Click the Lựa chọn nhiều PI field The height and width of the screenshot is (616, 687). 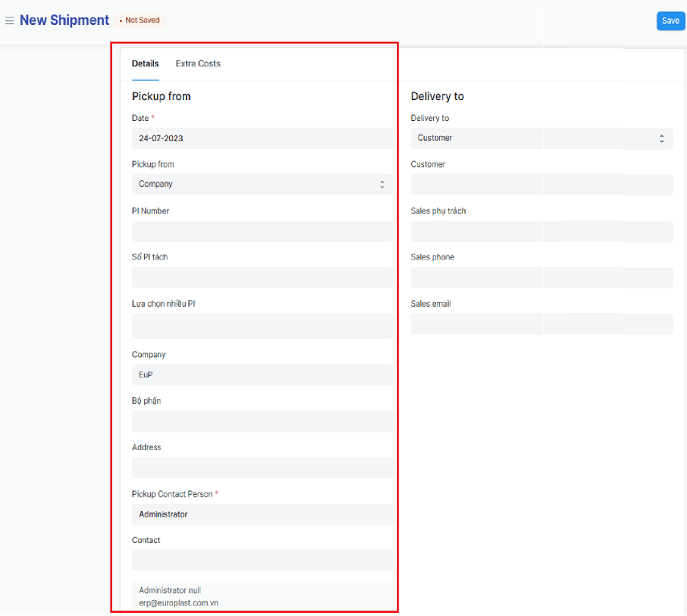pyautogui.click(x=262, y=326)
